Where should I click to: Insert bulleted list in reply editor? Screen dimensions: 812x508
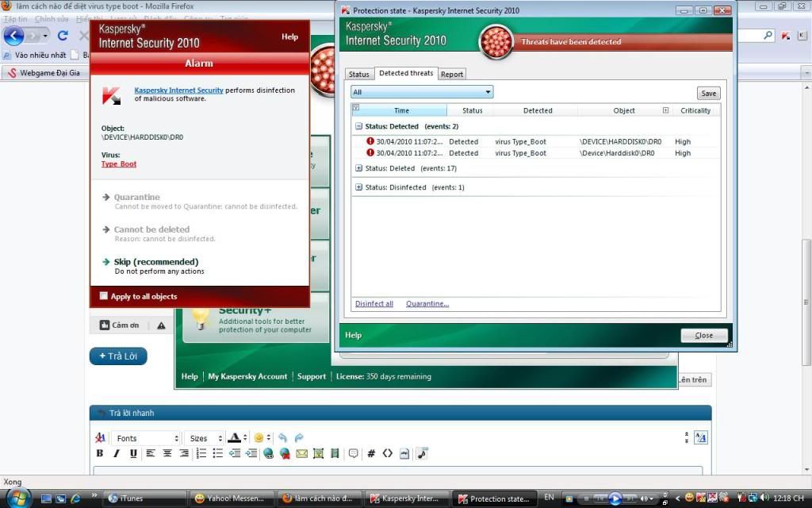pos(218,453)
